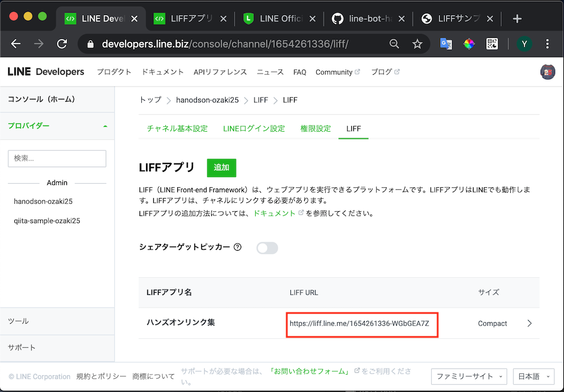This screenshot has width=564, height=392.
Task: Open ドキュメント in top navigation
Action: coord(163,72)
